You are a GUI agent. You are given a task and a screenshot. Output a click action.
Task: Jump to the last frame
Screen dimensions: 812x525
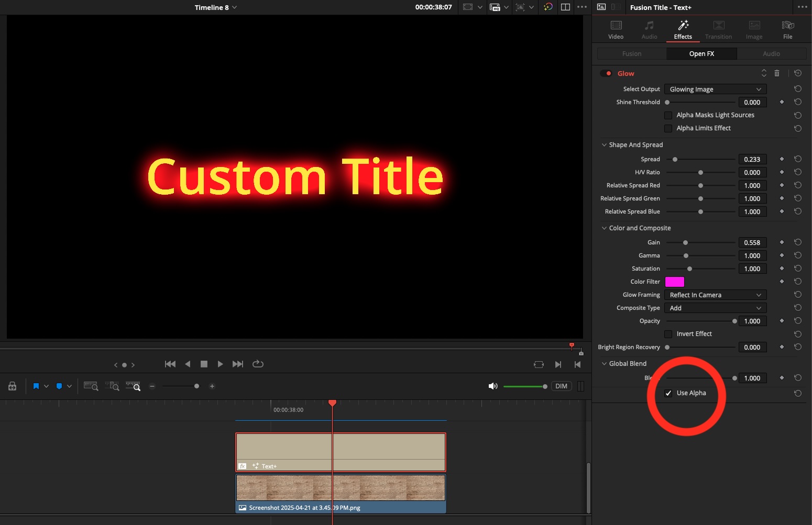[238, 364]
